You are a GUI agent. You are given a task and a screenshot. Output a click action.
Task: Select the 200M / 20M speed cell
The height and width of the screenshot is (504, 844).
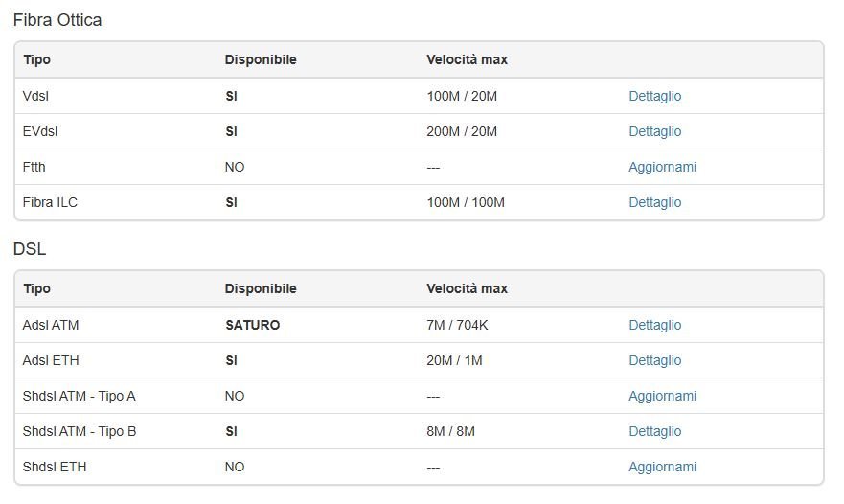pos(462,131)
